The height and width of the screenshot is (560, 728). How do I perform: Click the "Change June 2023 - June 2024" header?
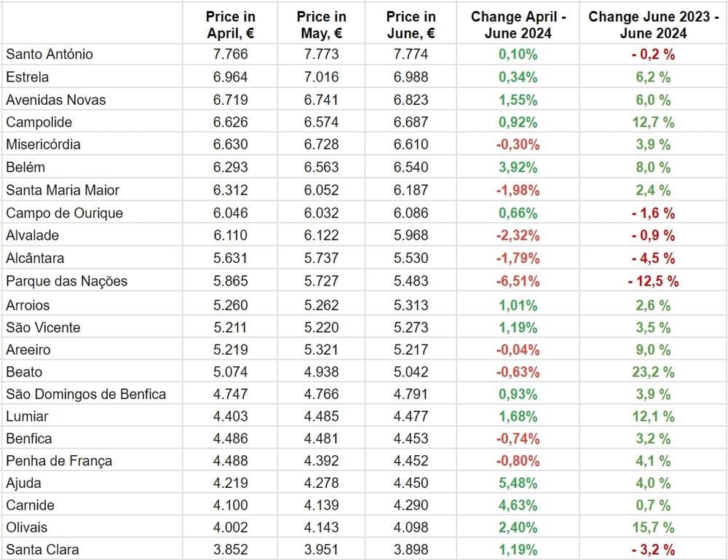pos(653,24)
